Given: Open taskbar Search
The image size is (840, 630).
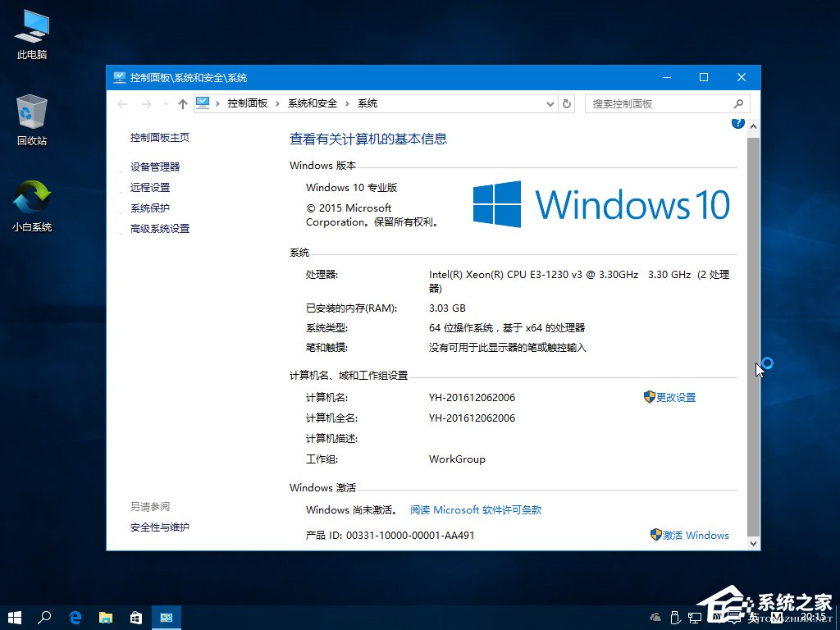Looking at the screenshot, I should pyautogui.click(x=45, y=617).
